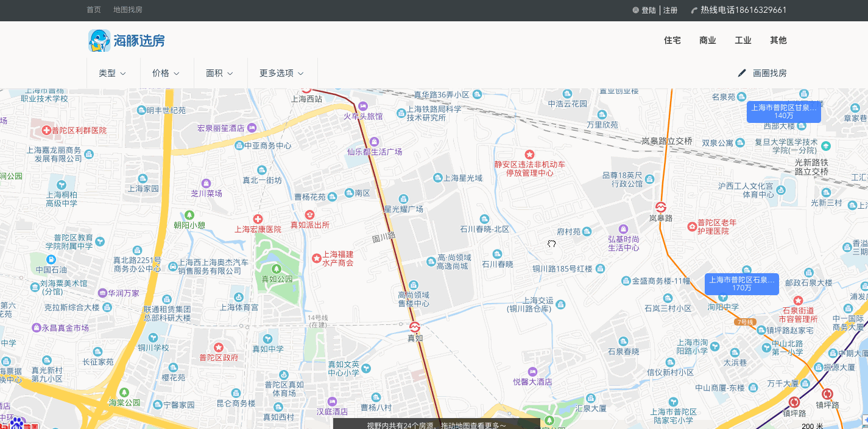The height and width of the screenshot is (429, 868).
Task: Click the 普陀区老年护理医院 icon
Action: pos(691,226)
